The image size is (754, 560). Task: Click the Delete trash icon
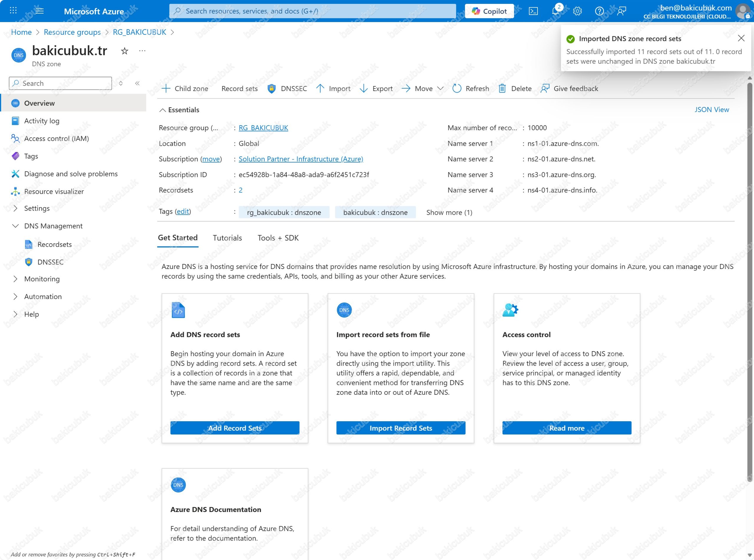[502, 88]
